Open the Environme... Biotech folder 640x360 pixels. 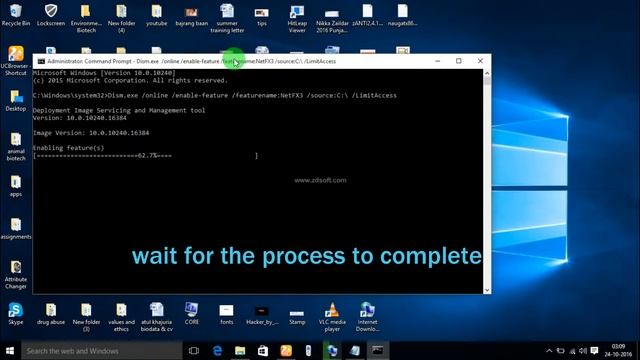pyautogui.click(x=86, y=18)
